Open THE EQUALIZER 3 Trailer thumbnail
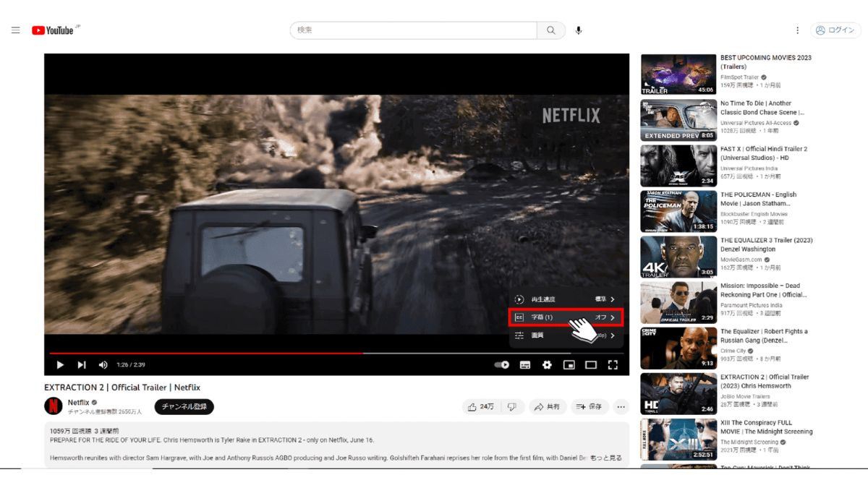This screenshot has width=868, height=488. (x=678, y=257)
